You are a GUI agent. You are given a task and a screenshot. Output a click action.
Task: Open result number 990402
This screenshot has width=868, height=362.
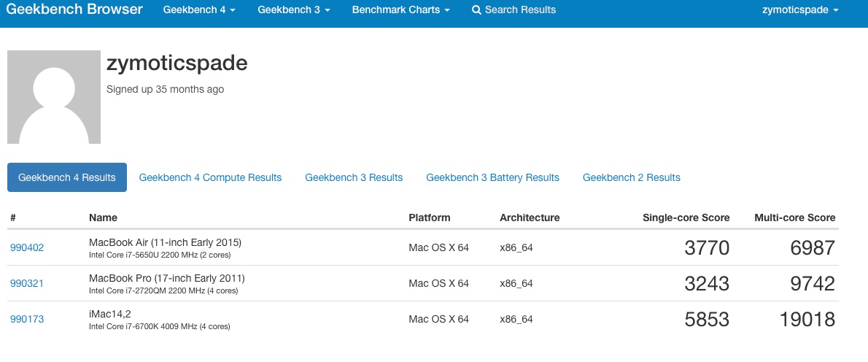[26, 247]
